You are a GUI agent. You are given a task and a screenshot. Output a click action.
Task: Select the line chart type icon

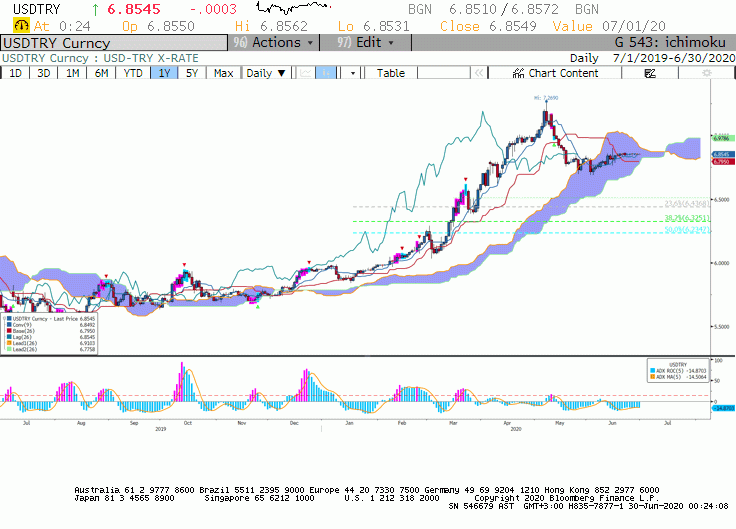pos(306,73)
